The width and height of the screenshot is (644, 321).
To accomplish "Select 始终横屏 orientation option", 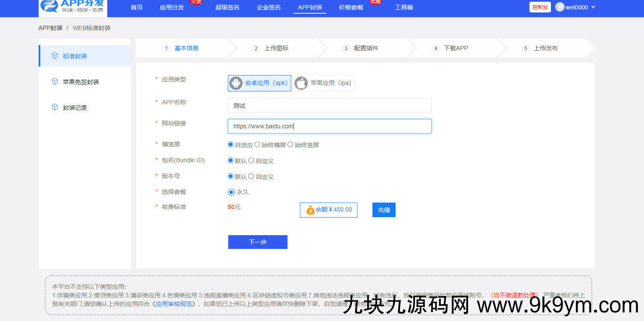I will coord(257,145).
